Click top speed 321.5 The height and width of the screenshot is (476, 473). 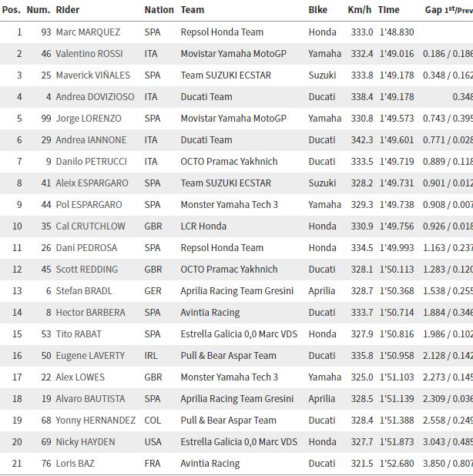click(362, 463)
